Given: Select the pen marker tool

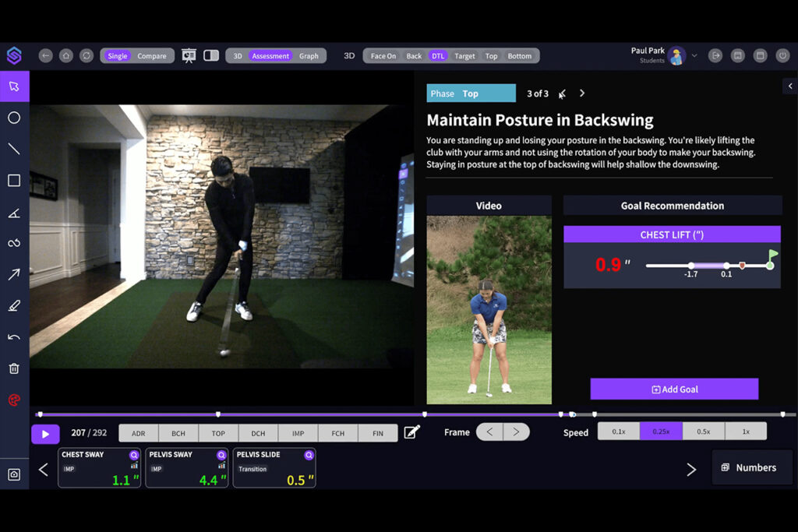Looking at the screenshot, I should pyautogui.click(x=14, y=305).
